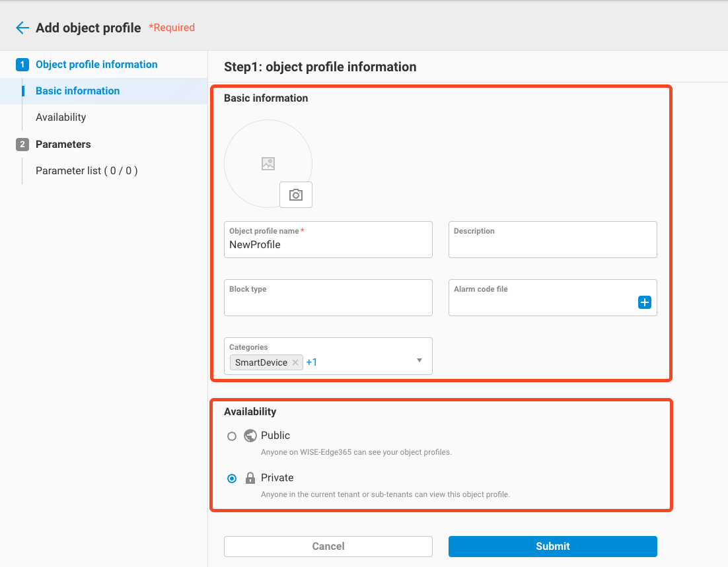Click the step 1 number badge

click(x=22, y=65)
